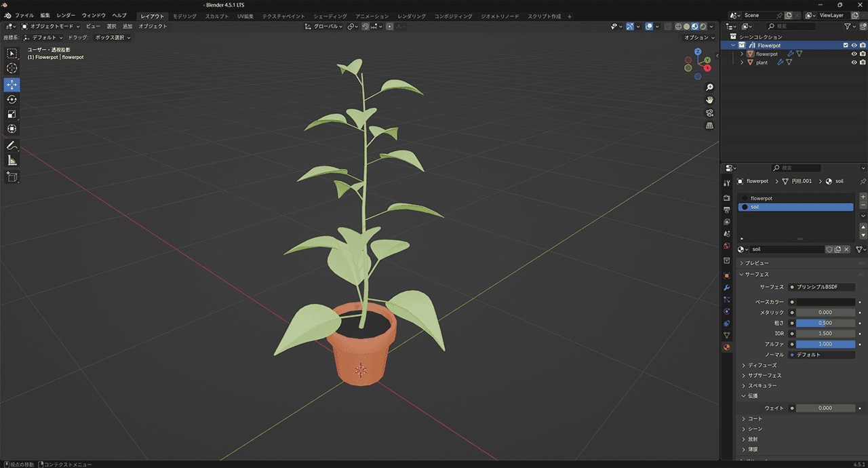Uncheck the Flowerpot collection exclude checkbox
Viewport: 868px width, 468px height.
[x=846, y=45]
